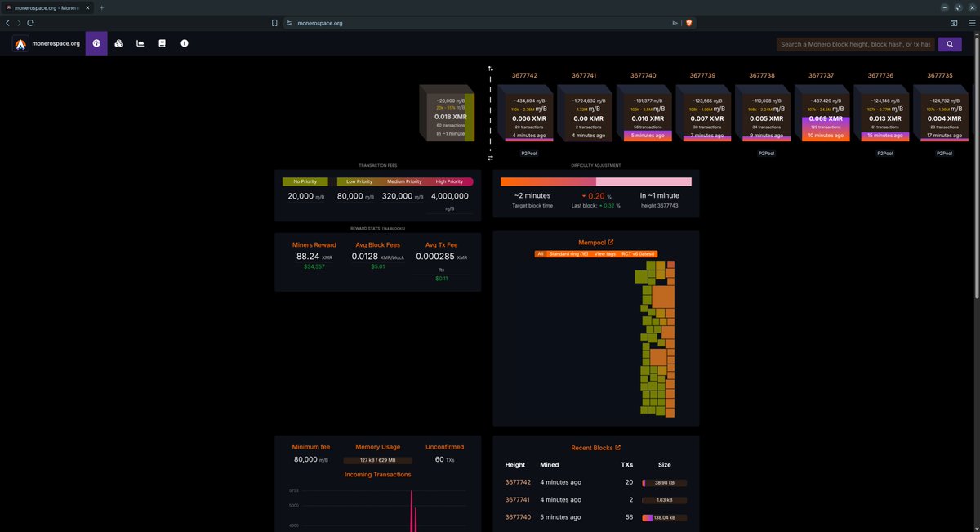Focus the Monero block search field
The width and height of the screenshot is (980, 532).
click(856, 44)
